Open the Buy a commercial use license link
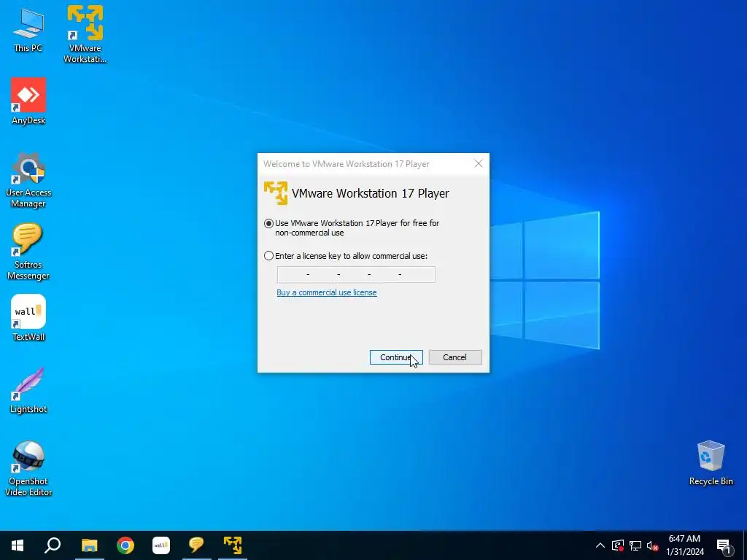The width and height of the screenshot is (747, 560). (x=326, y=292)
